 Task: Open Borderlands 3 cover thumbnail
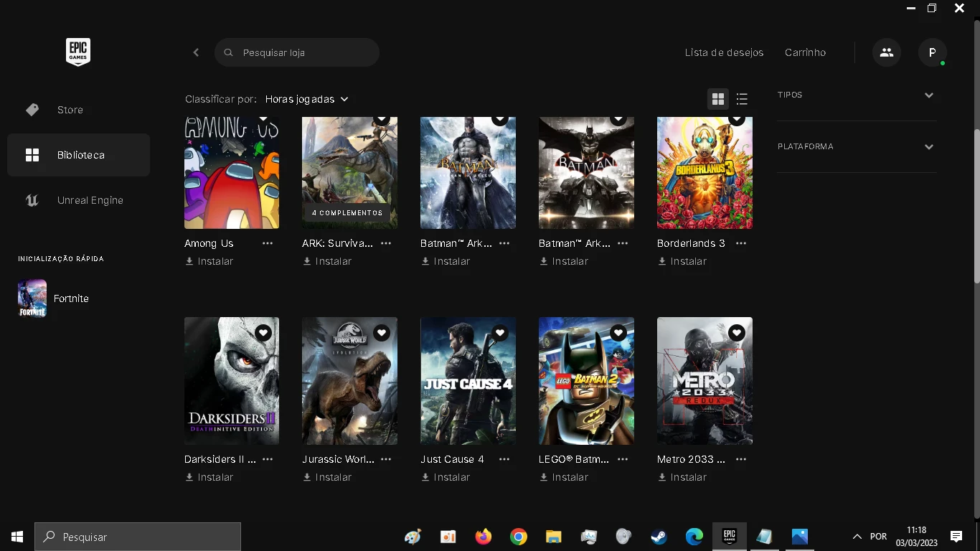tap(705, 173)
